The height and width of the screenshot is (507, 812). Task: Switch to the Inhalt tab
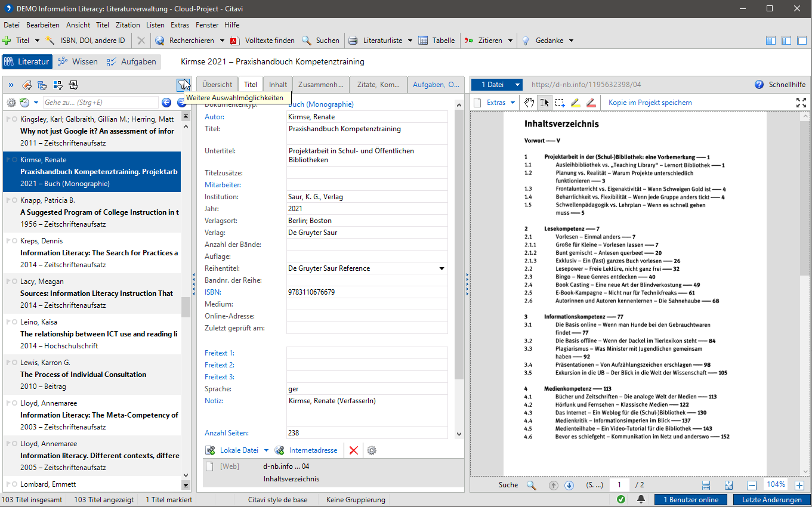point(278,85)
